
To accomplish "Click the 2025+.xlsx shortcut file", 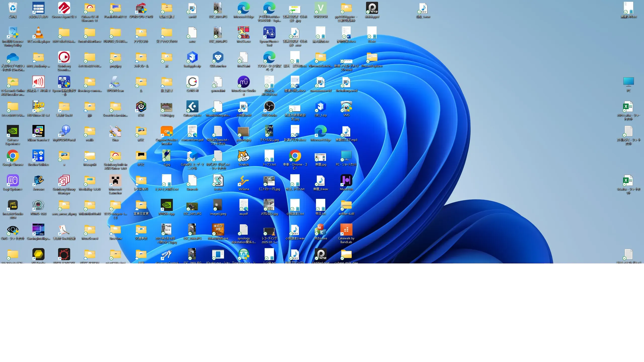I will (628, 107).
